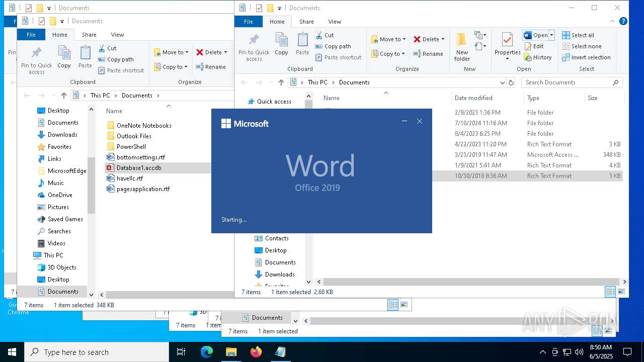Click Invert selection in Select group

[586, 57]
